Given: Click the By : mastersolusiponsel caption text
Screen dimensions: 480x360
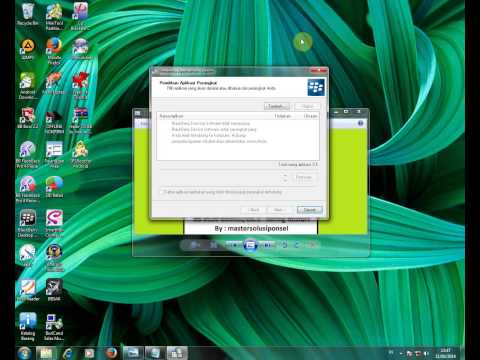Looking at the screenshot, I should tap(251, 229).
